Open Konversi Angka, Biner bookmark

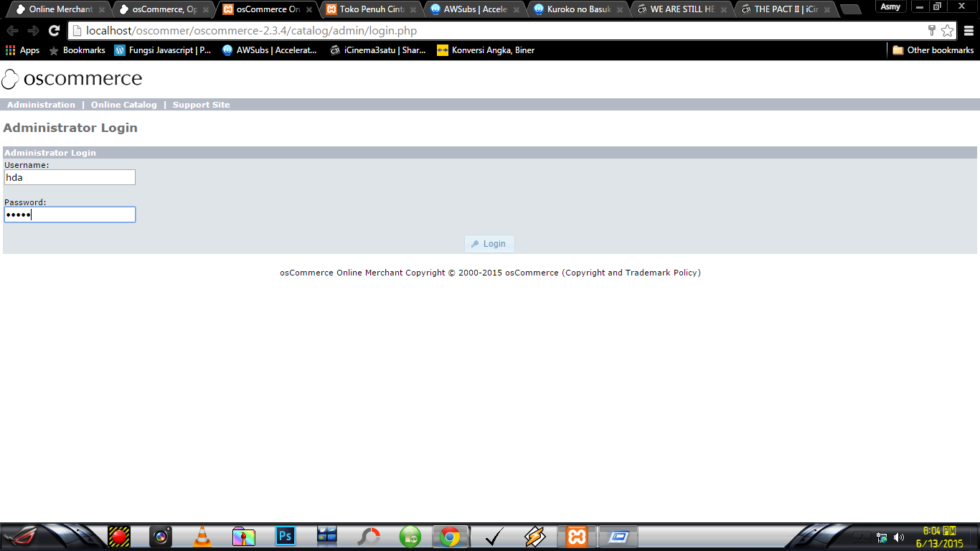coord(486,50)
